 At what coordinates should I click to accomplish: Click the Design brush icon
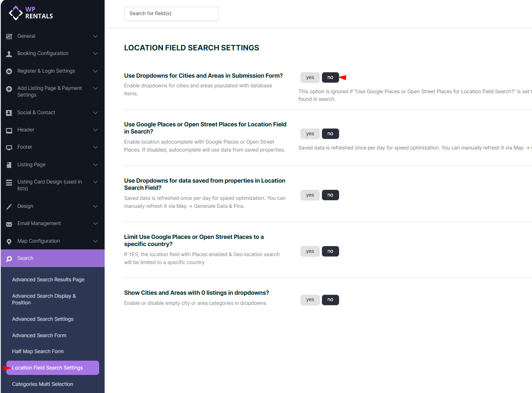point(9,207)
